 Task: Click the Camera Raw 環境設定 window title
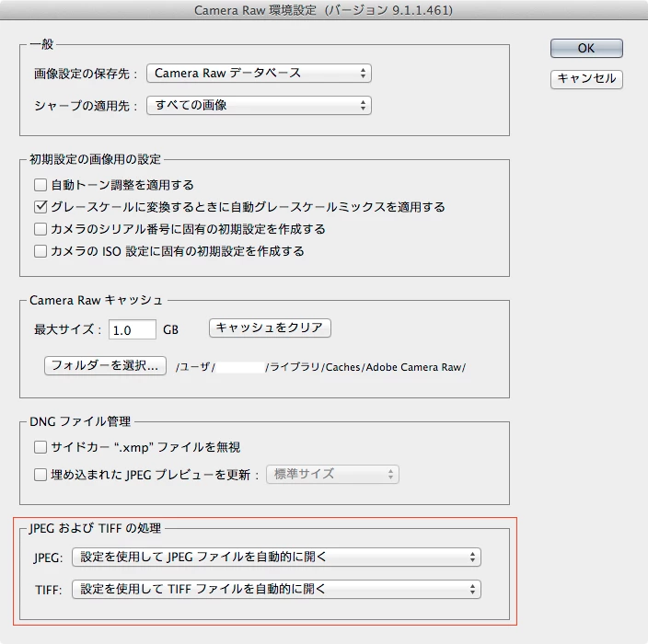(324, 10)
